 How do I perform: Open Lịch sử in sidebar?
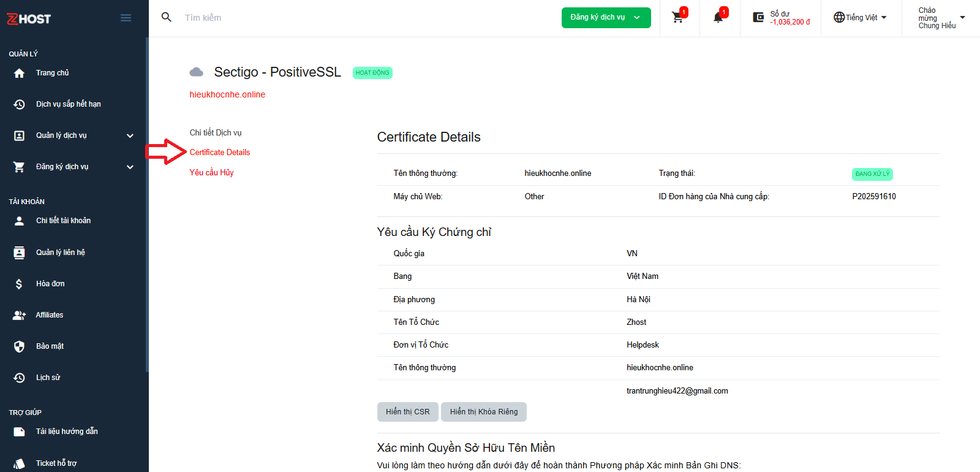pos(48,378)
